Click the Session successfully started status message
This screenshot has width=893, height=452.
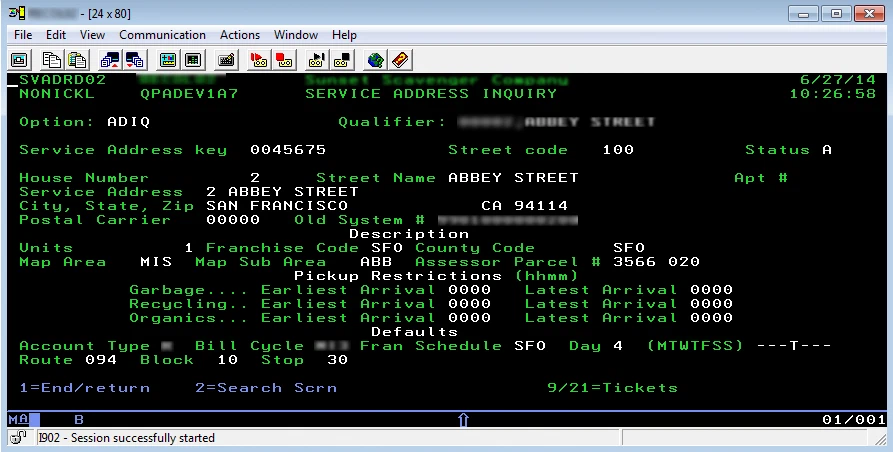[127, 438]
